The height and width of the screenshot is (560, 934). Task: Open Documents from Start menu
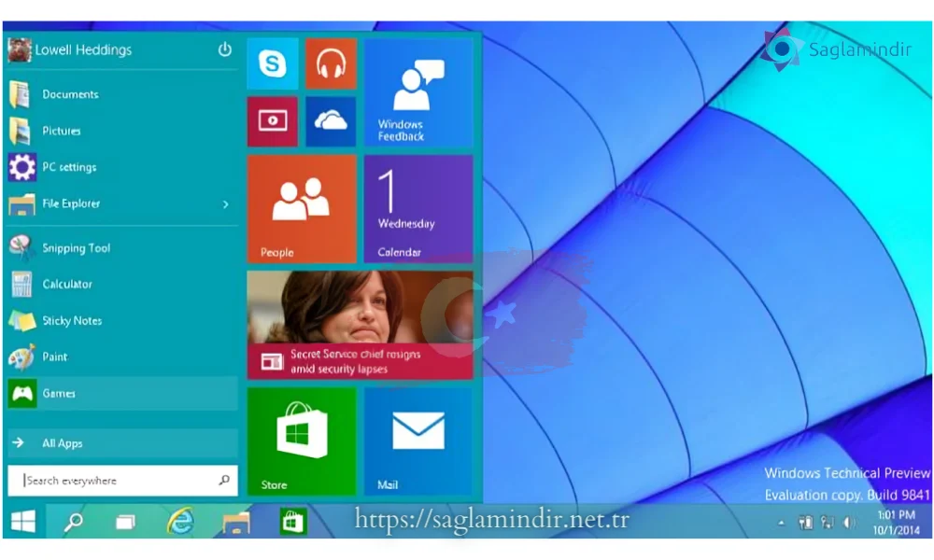pos(122,94)
